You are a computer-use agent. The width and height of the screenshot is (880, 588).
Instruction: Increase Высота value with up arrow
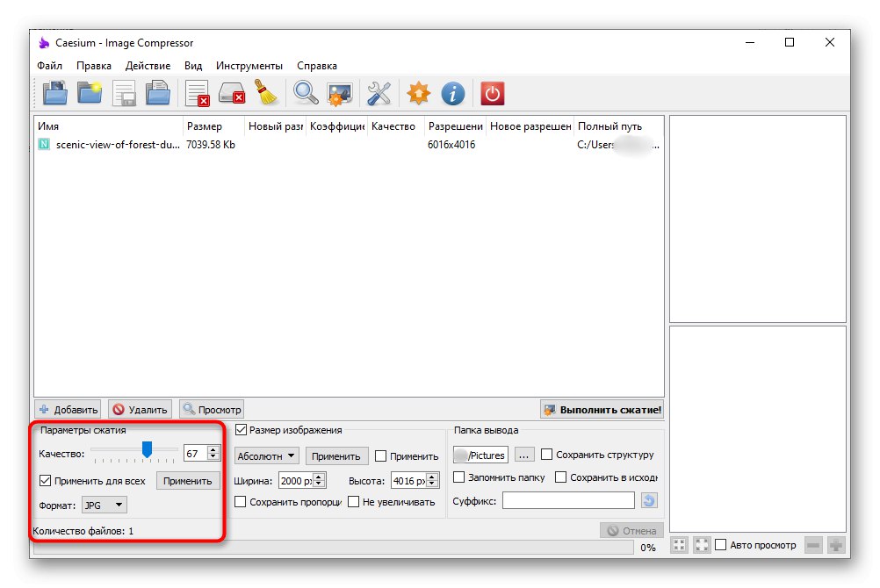point(432,477)
